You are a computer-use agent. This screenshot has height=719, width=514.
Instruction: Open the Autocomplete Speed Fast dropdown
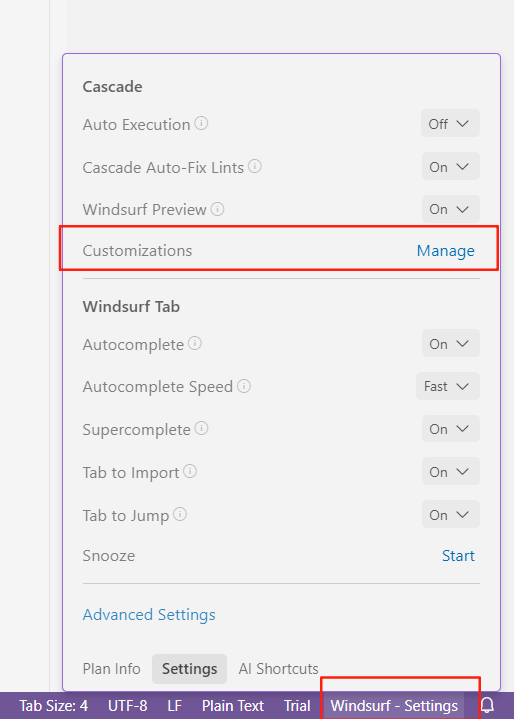coord(448,386)
